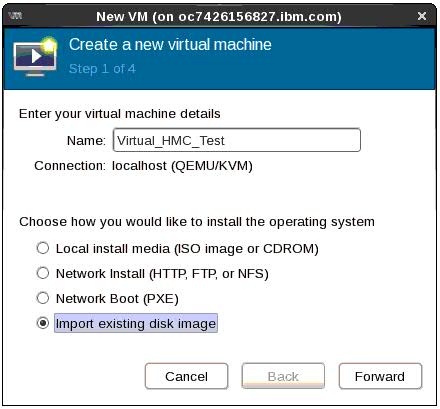
Task: Click the highlighted "Import existing disk image" label
Action: pos(136,323)
